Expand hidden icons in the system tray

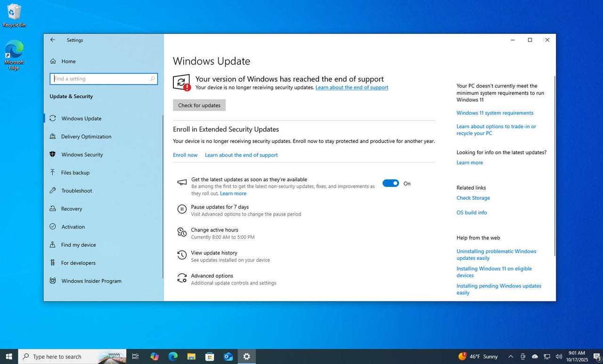510,356
